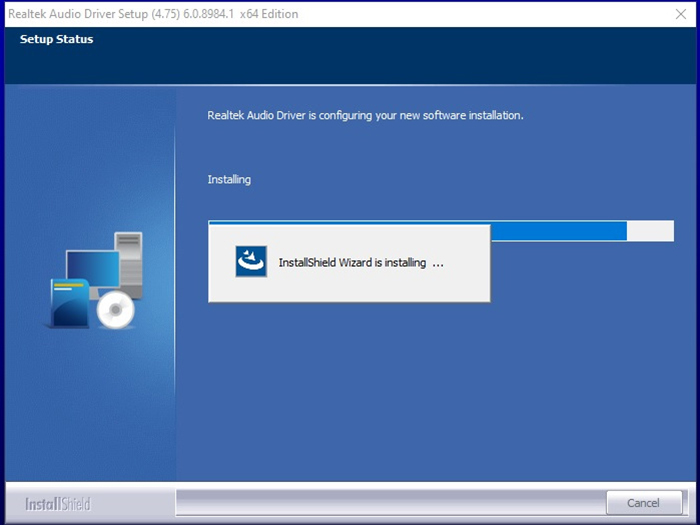Click the empty bar left of Cancel
Image resolution: width=700 pixels, height=525 pixels.
click(390, 502)
